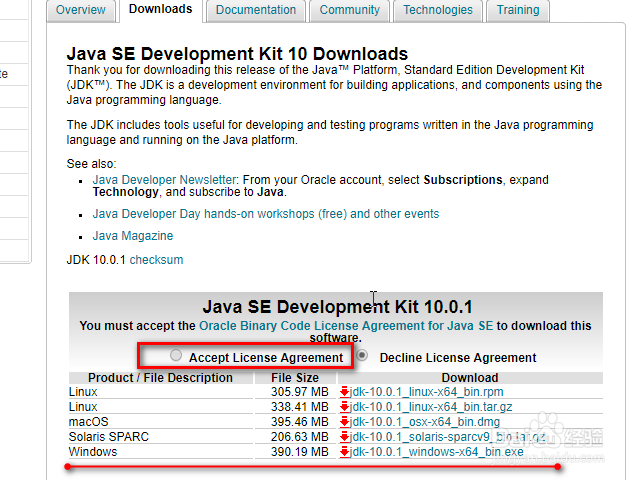Click the 390.19 MB file size cell
This screenshot has width=640, height=480.
300,452
